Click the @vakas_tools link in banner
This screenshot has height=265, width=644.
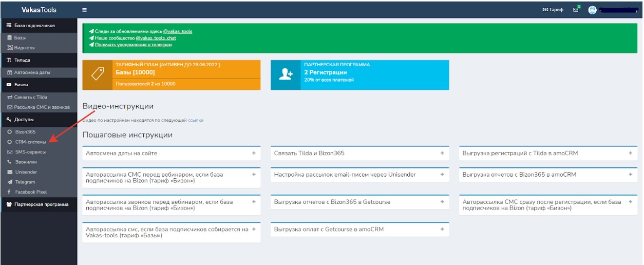coord(177,31)
